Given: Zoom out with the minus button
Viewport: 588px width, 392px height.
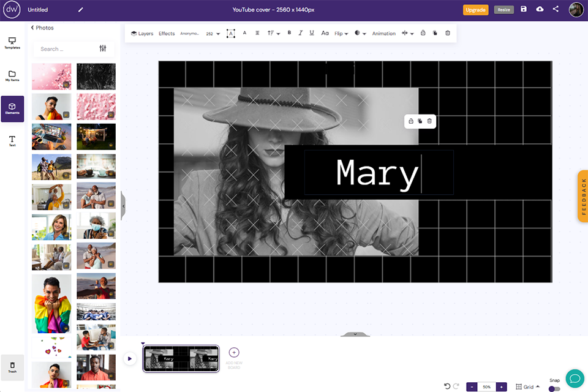Looking at the screenshot, I should (472, 386).
